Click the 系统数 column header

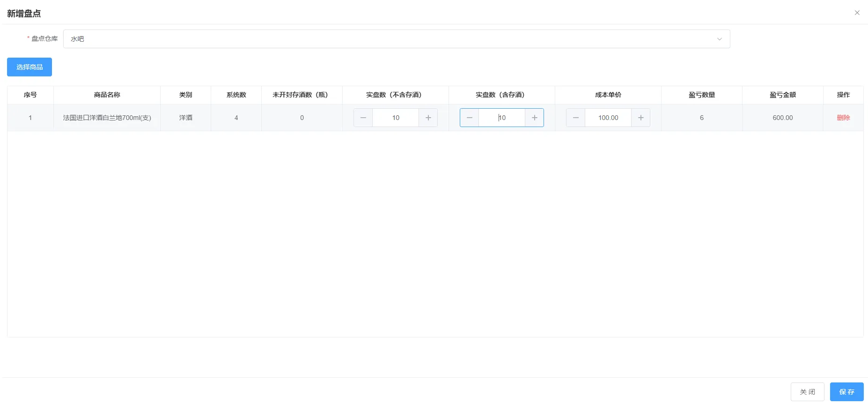[236, 95]
